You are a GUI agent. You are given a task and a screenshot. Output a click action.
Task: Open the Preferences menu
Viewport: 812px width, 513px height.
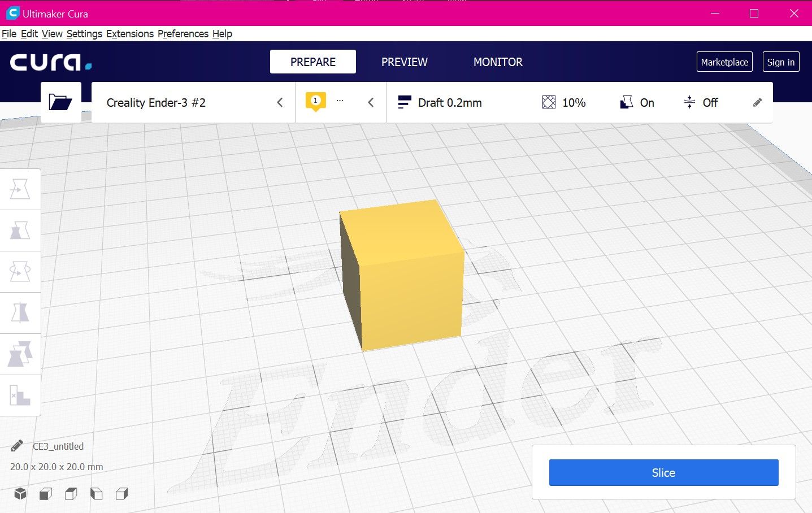(x=183, y=34)
